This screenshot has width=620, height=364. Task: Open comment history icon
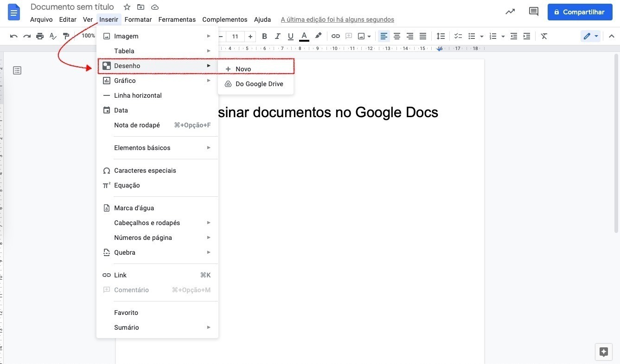click(533, 12)
